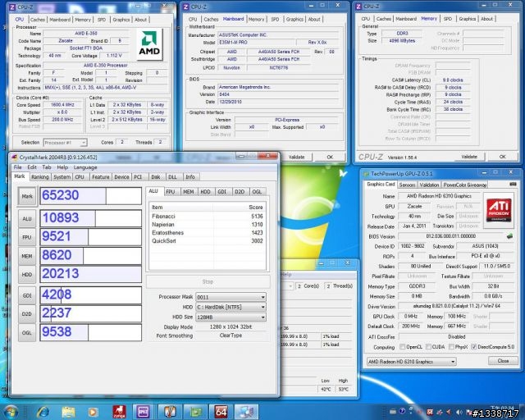The image size is (525, 420).
Task: Open the HDD Size dropdown
Action: 231,317
